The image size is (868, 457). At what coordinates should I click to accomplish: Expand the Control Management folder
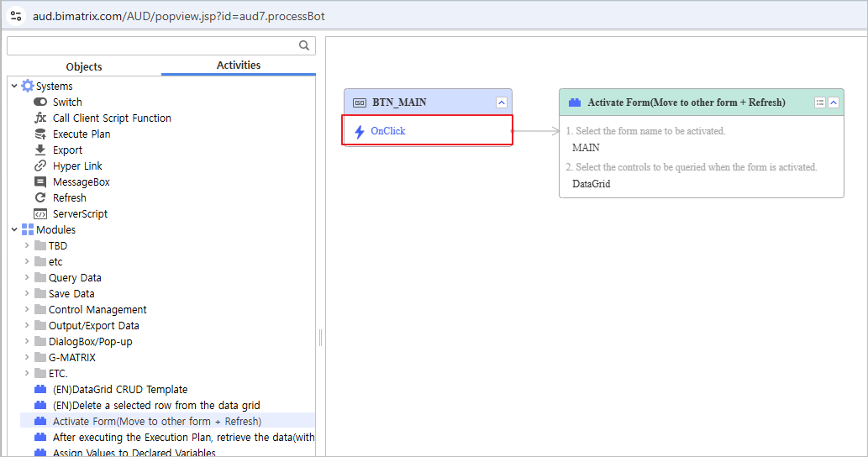click(x=27, y=309)
